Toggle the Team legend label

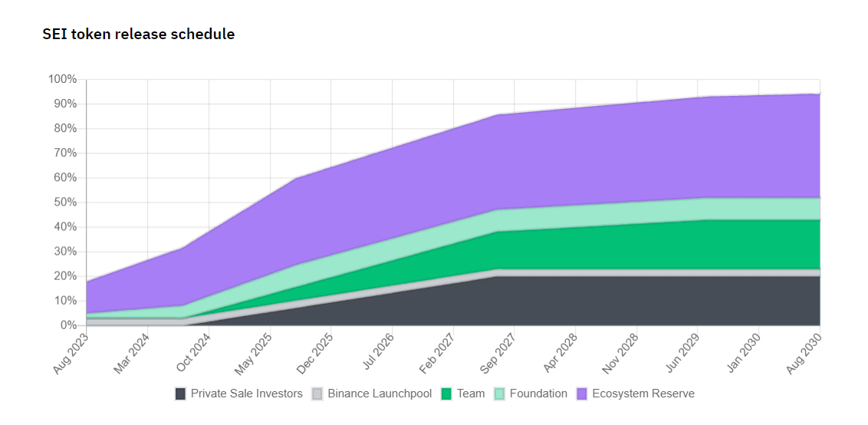[x=471, y=394]
